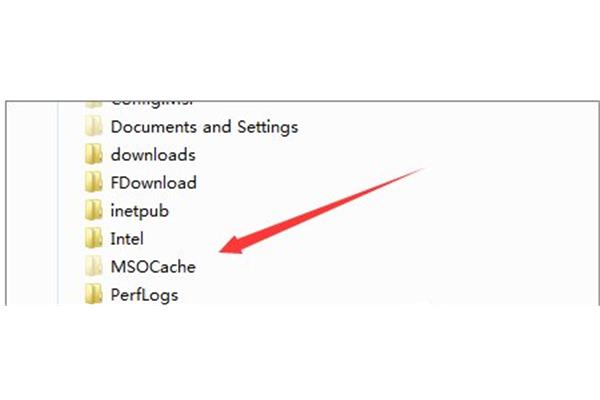Viewport: 600px width, 400px height.
Task: Pick the 'Intel' folder name
Action: (x=127, y=239)
